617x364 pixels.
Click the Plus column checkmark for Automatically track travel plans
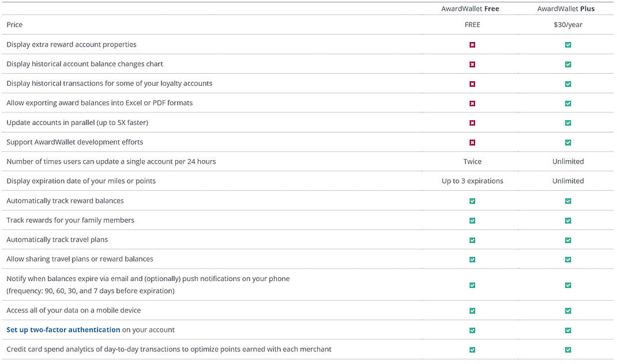click(x=568, y=240)
